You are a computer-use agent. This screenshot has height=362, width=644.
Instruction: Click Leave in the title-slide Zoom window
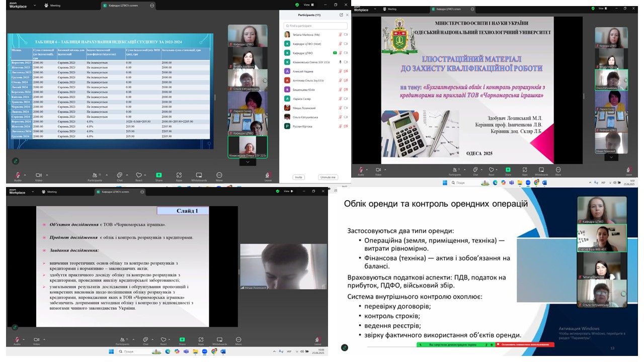click(x=628, y=171)
